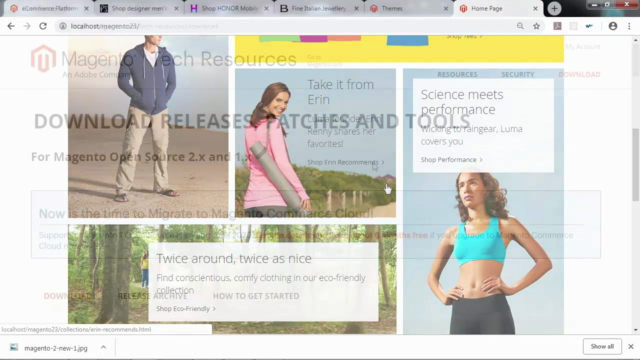
Task: Open a new browser tab
Action: 554,9
